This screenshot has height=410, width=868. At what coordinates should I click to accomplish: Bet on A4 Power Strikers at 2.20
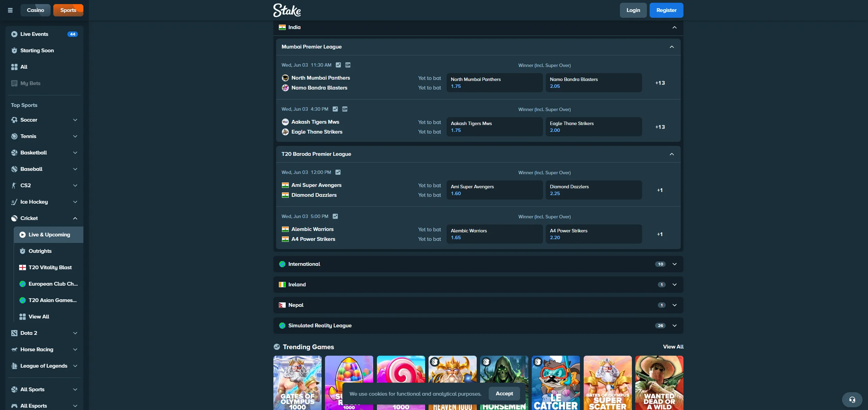click(x=594, y=234)
